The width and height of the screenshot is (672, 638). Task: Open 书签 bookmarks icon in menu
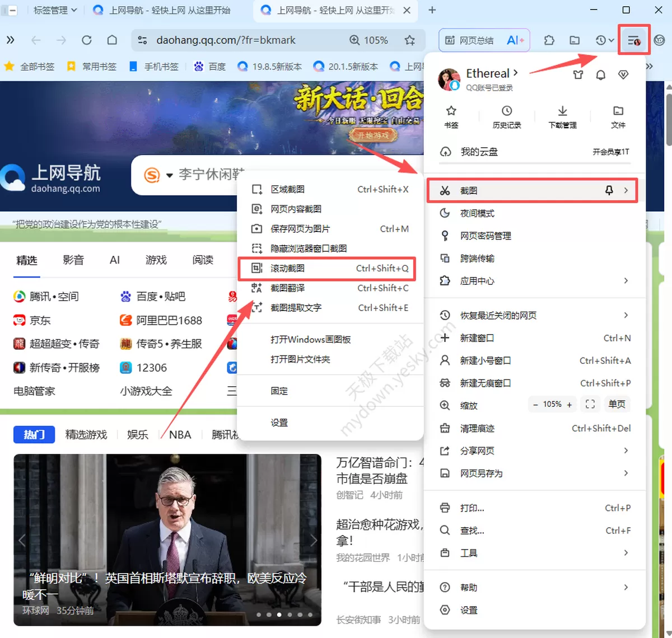tap(451, 117)
